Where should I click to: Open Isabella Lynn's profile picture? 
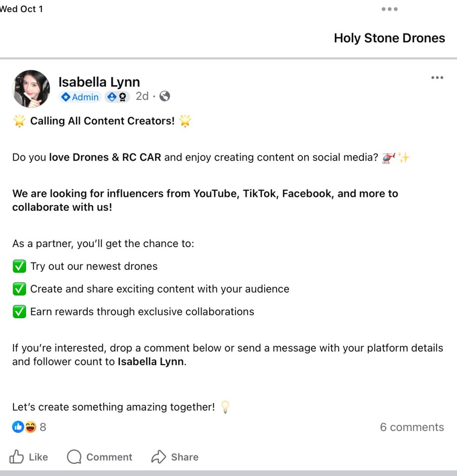point(31,89)
